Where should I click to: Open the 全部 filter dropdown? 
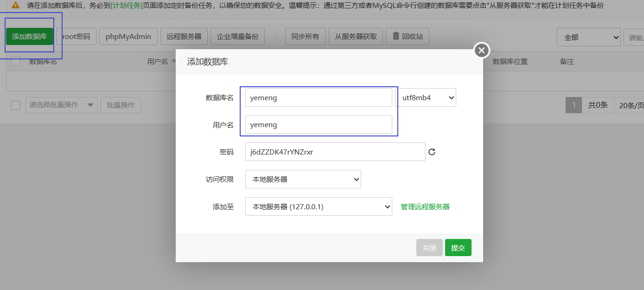point(588,37)
